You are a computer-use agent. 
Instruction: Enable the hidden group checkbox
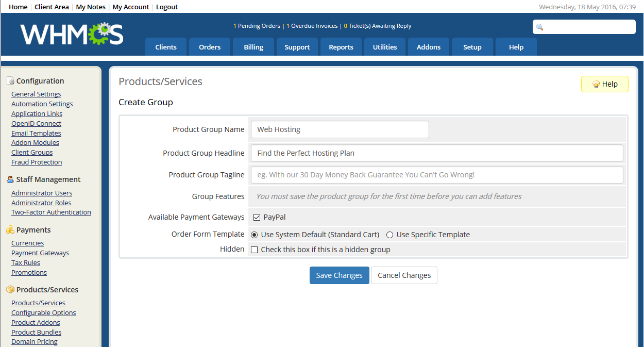[x=254, y=250]
